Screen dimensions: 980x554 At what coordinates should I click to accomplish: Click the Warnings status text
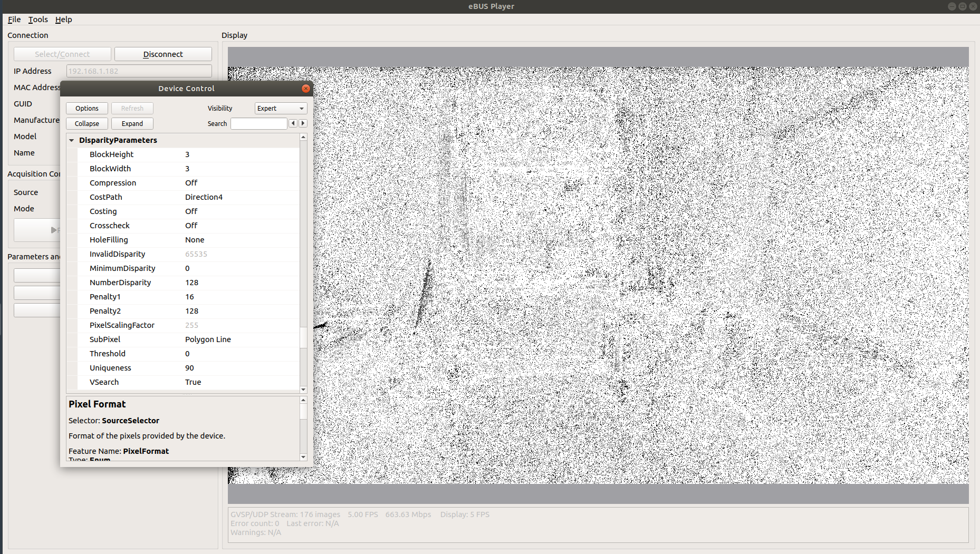click(256, 532)
